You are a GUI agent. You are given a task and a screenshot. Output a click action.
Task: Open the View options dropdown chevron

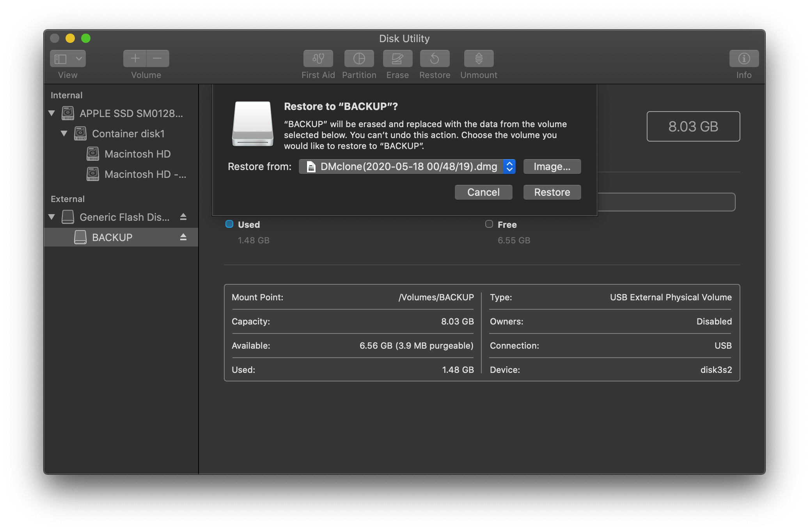79,59
